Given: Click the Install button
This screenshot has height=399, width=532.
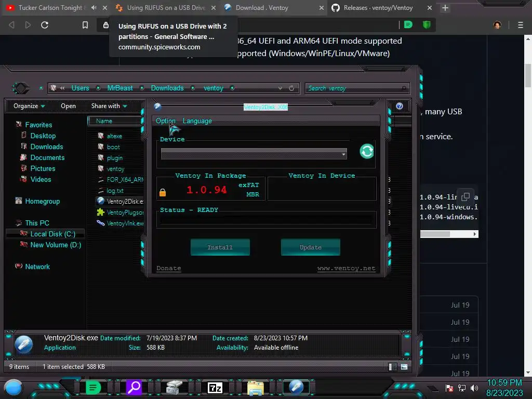Looking at the screenshot, I should pyautogui.click(x=220, y=247).
